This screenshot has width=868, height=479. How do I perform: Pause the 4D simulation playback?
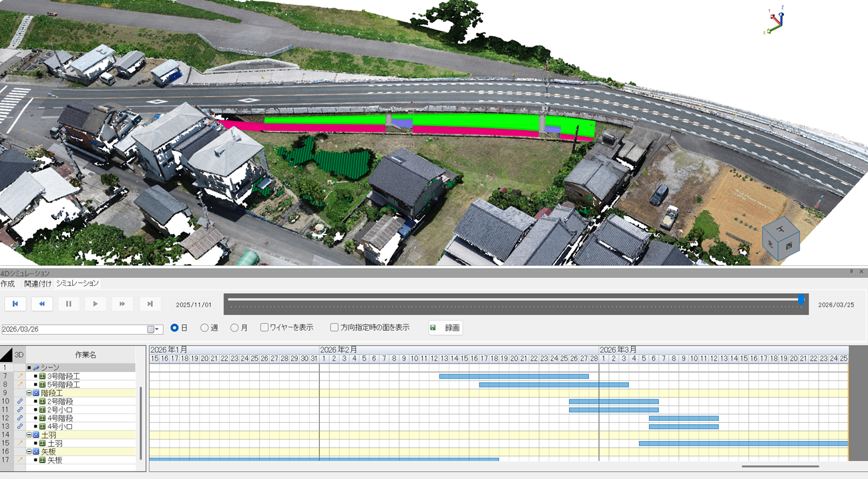pos(69,304)
